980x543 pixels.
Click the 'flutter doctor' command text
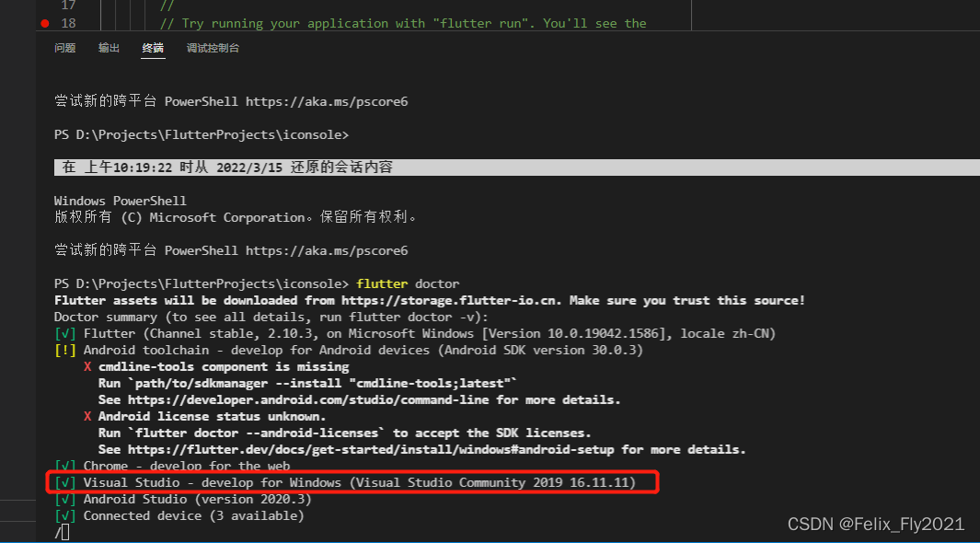[x=408, y=283]
